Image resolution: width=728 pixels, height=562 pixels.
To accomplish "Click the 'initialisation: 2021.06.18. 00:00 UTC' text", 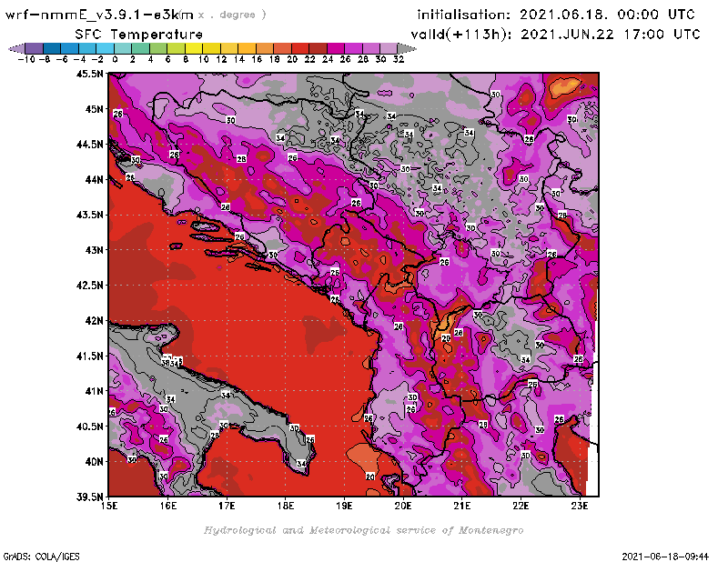I will coord(556,15).
